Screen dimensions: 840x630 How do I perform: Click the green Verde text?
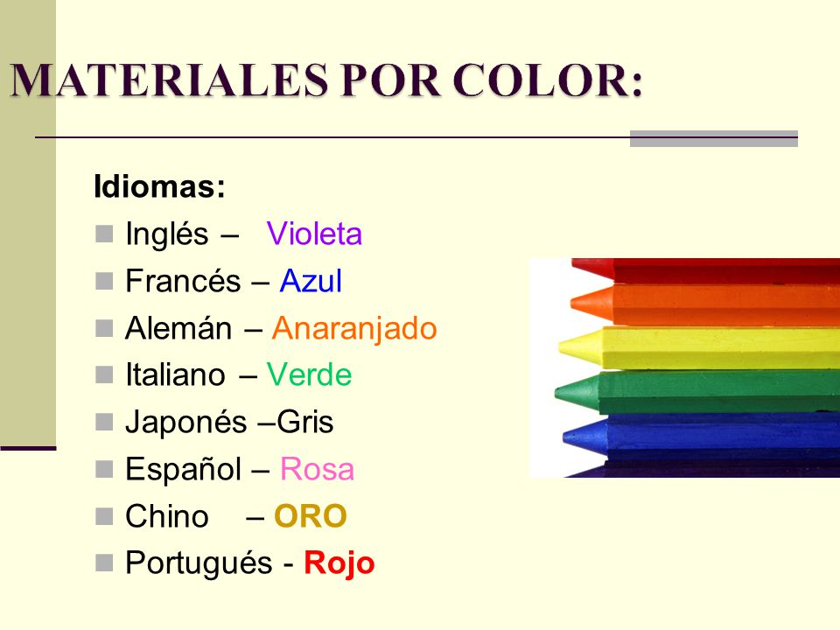[309, 375]
